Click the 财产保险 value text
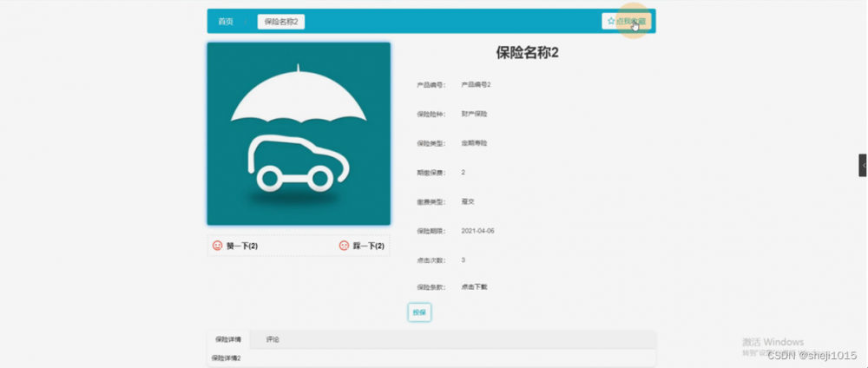Viewport: 868px width, 368px height. [x=475, y=114]
